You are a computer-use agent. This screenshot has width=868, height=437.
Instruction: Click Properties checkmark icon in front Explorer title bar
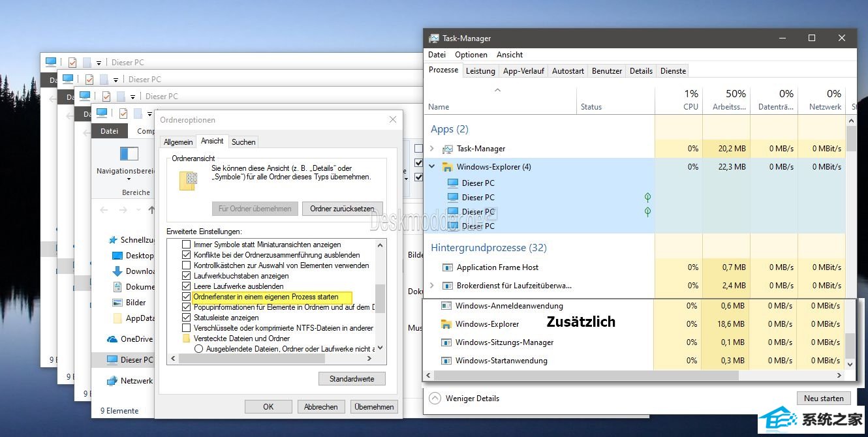coord(123,113)
